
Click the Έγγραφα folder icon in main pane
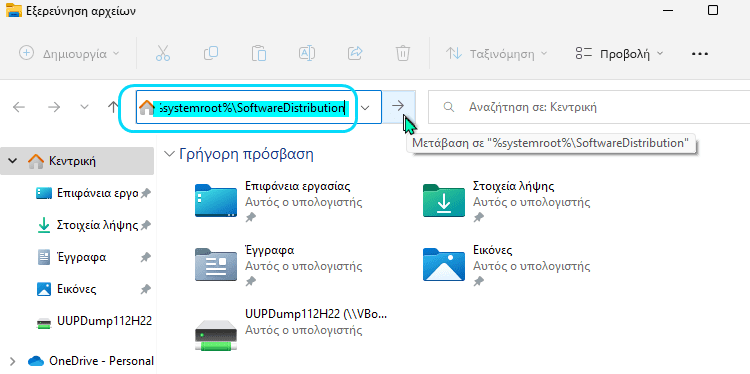coord(216,264)
